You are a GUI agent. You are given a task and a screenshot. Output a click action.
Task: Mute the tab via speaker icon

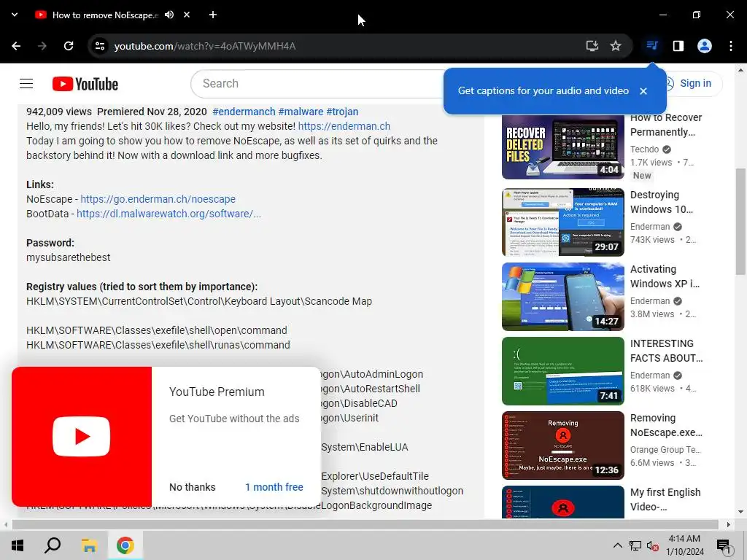pos(169,15)
